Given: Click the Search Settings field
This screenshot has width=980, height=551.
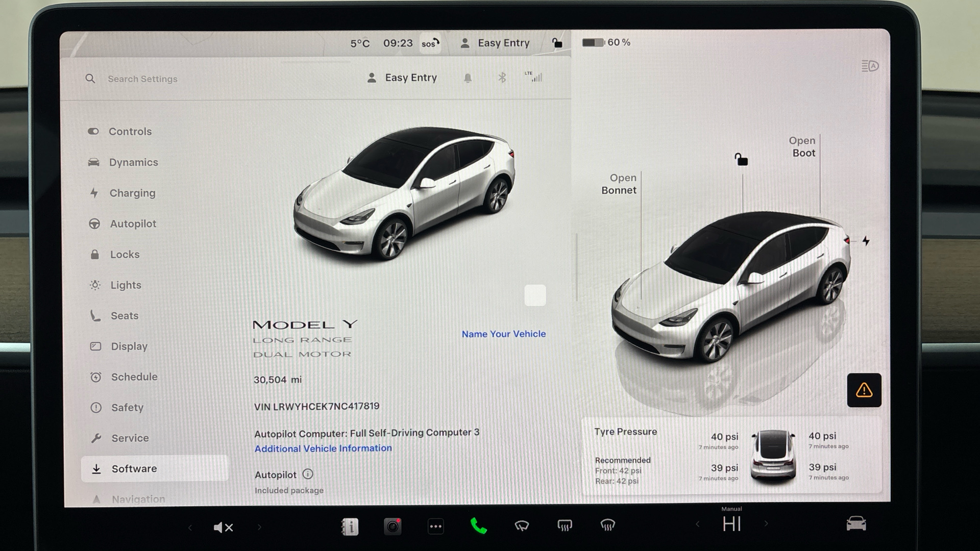Looking at the screenshot, I should point(142,79).
